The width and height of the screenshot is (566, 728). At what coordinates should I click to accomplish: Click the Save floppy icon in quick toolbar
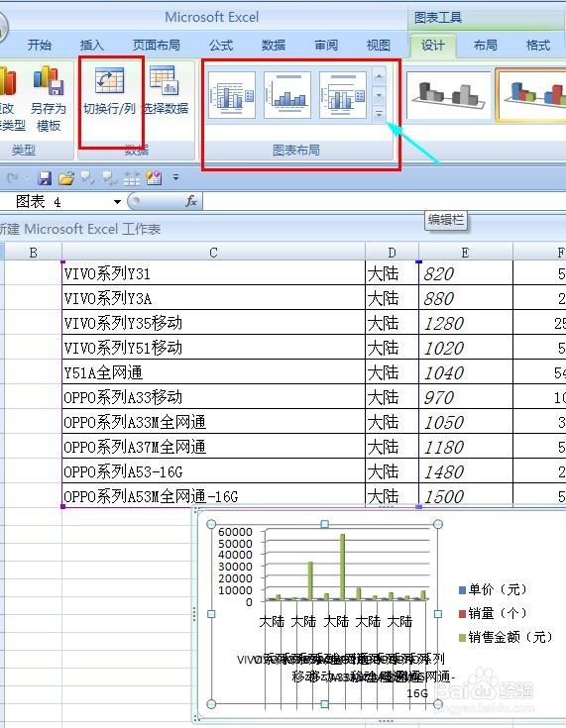(x=45, y=178)
